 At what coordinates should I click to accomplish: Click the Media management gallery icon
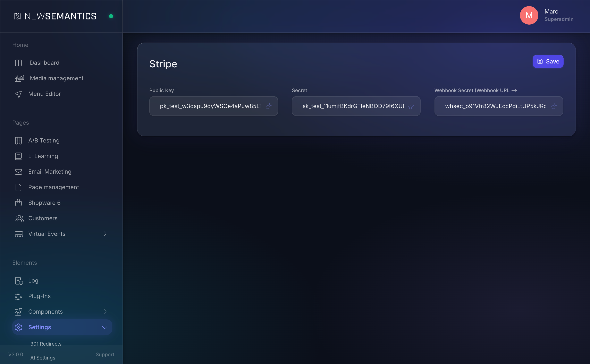[19, 78]
